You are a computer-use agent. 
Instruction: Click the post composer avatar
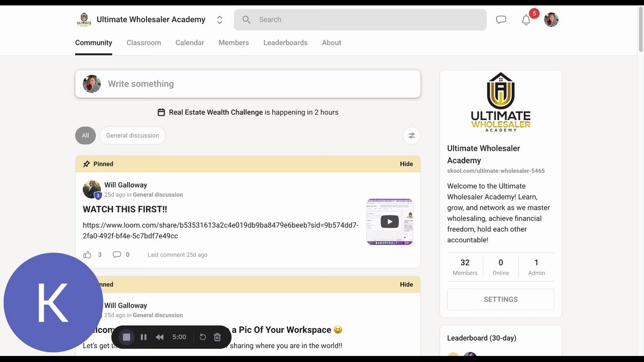coord(92,84)
